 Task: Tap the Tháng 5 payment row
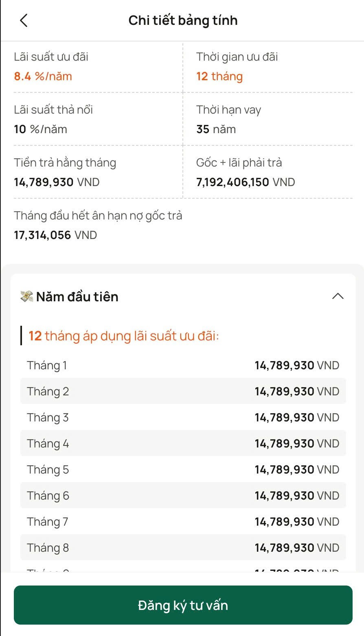[183, 469]
